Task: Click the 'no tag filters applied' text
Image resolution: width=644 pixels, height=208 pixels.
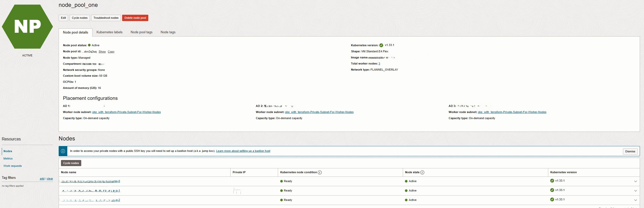Action: 13,186
